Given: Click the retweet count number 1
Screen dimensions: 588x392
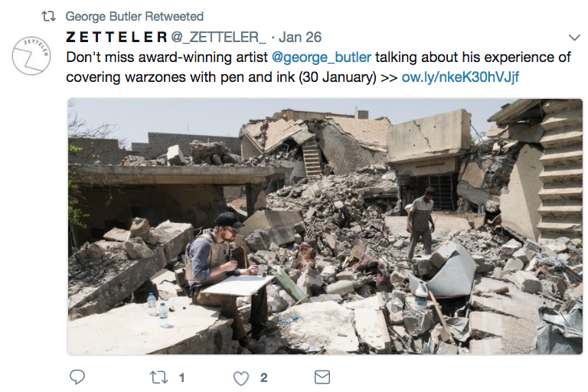Looking at the screenshot, I should pos(182,377).
